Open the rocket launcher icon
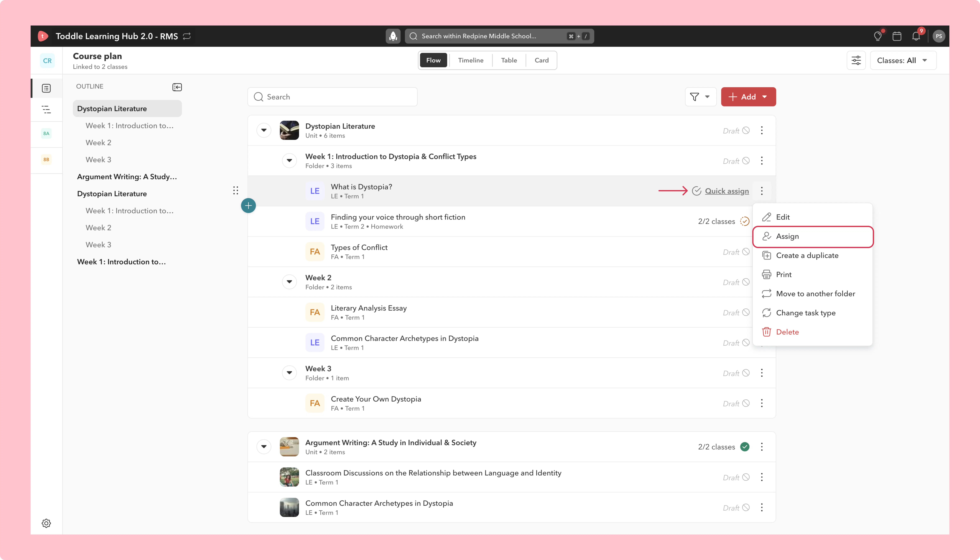The height and width of the screenshot is (560, 980). coord(393,36)
